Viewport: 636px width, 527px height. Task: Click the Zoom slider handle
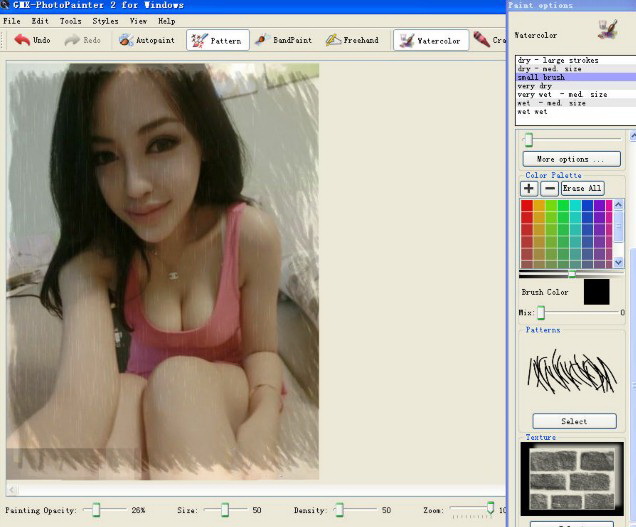click(491, 508)
